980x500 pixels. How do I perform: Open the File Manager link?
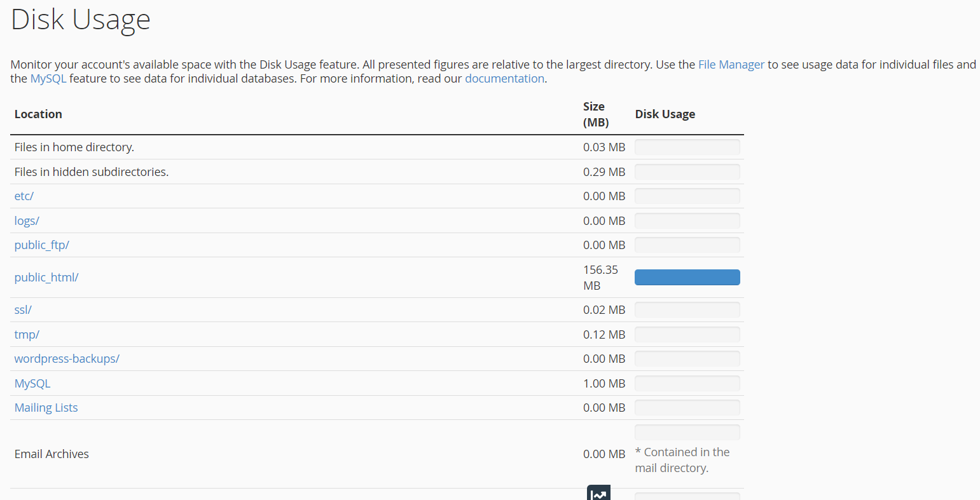coord(731,64)
